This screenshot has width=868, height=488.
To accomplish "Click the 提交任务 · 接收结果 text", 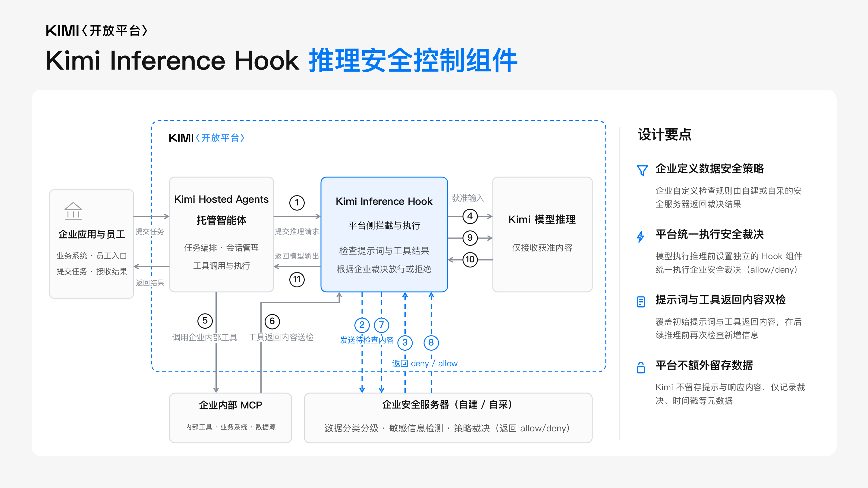I will pos(92,271).
